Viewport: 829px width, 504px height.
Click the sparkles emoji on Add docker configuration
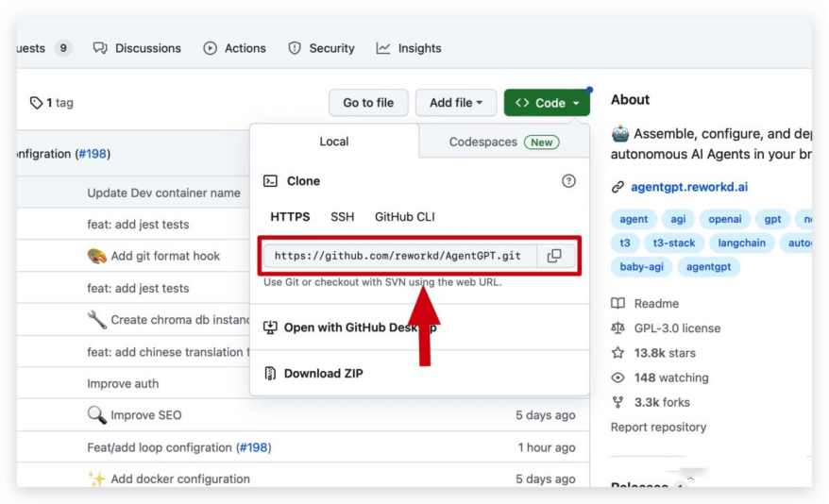pyautogui.click(x=96, y=479)
